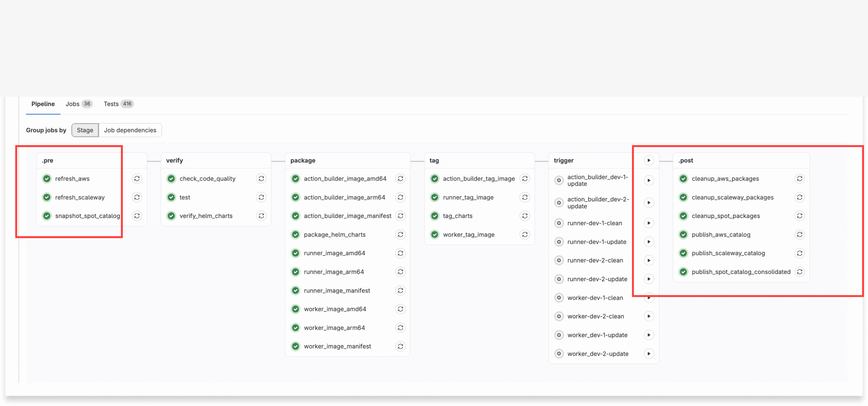Play all manual trigger stage jobs
The image size is (868, 406).
pyautogui.click(x=649, y=160)
